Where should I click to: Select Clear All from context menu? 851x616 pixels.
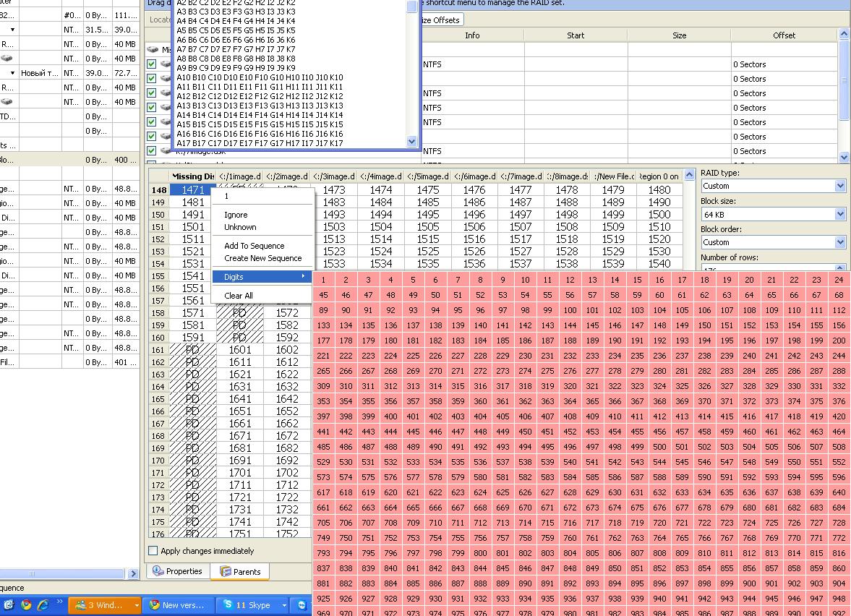tap(239, 296)
